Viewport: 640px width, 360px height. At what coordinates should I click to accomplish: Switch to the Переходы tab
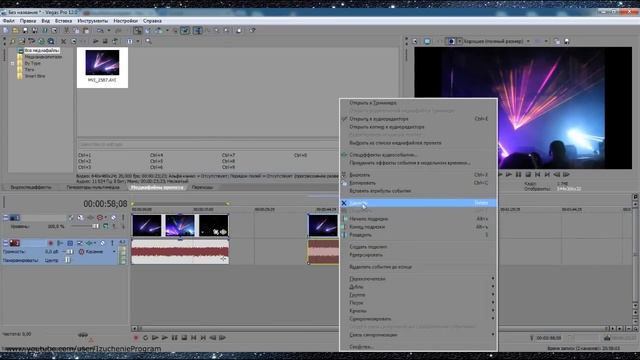point(202,187)
